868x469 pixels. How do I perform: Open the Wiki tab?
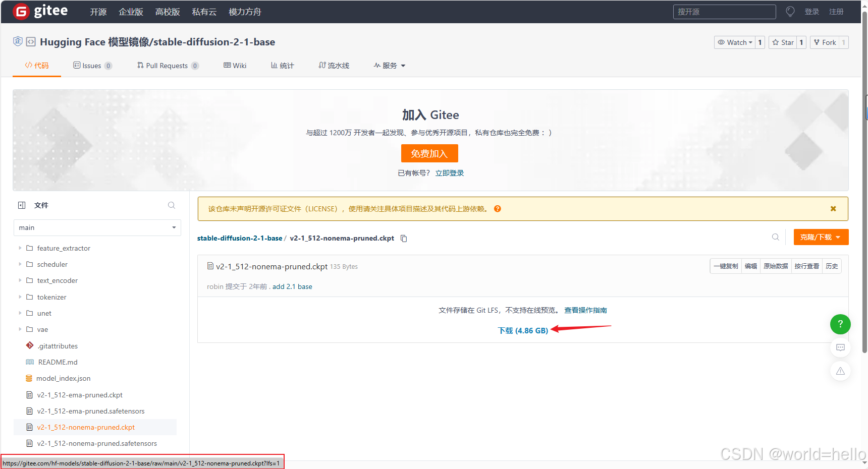(x=235, y=66)
